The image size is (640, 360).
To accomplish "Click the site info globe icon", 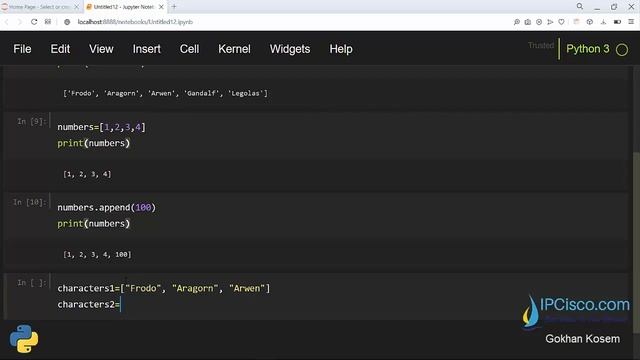I will pyautogui.click(x=67, y=22).
